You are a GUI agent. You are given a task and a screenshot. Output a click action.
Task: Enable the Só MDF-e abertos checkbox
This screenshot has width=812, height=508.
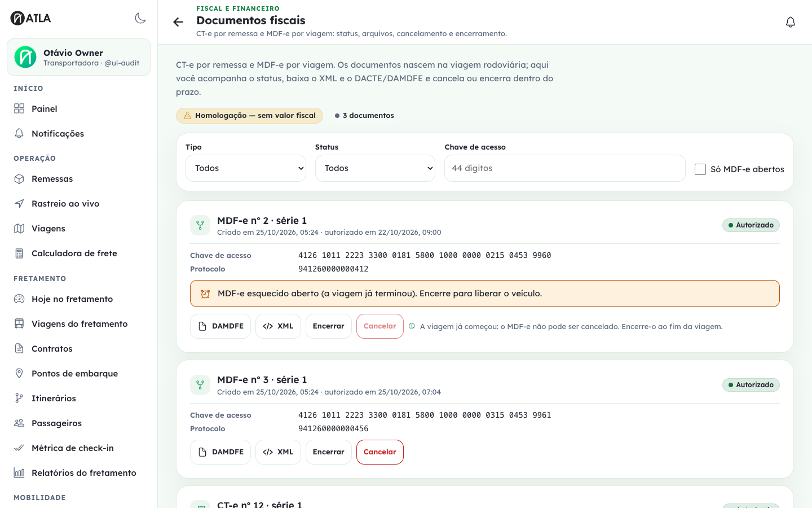click(700, 169)
